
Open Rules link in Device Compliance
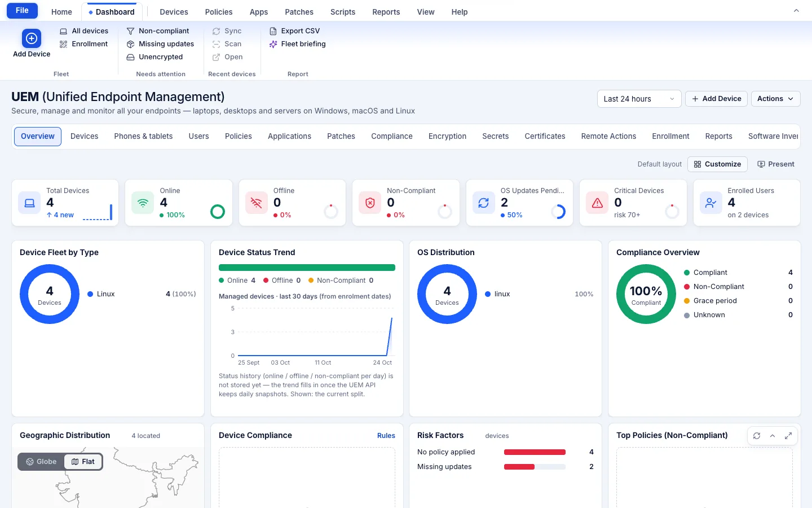pyautogui.click(x=386, y=436)
